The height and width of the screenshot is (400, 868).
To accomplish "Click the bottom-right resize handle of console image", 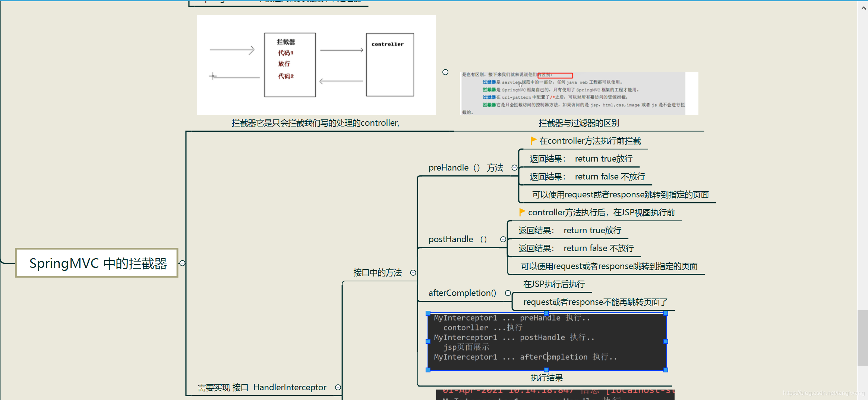I will (666, 370).
